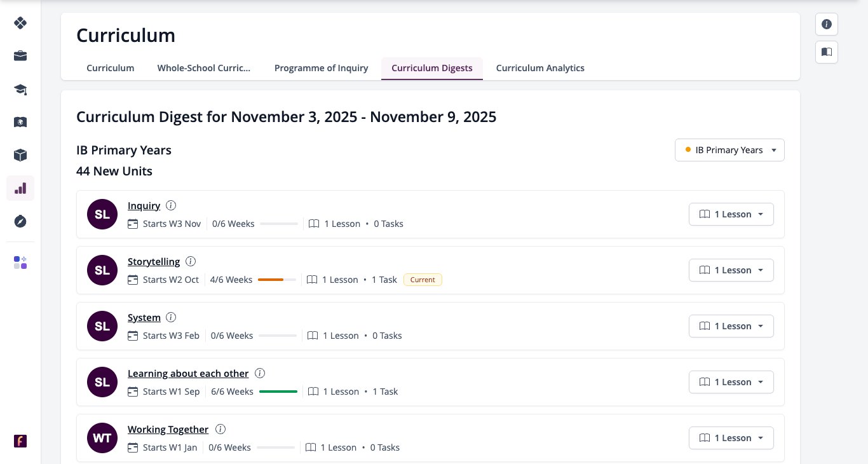Expand 1 Lesson dropdown for Learning about each other
868x464 pixels.
(731, 382)
